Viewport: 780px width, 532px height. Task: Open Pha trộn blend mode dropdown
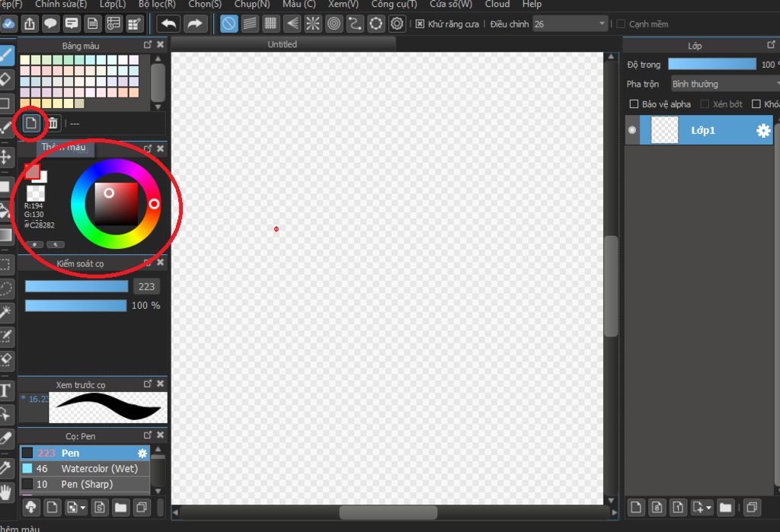coord(725,84)
